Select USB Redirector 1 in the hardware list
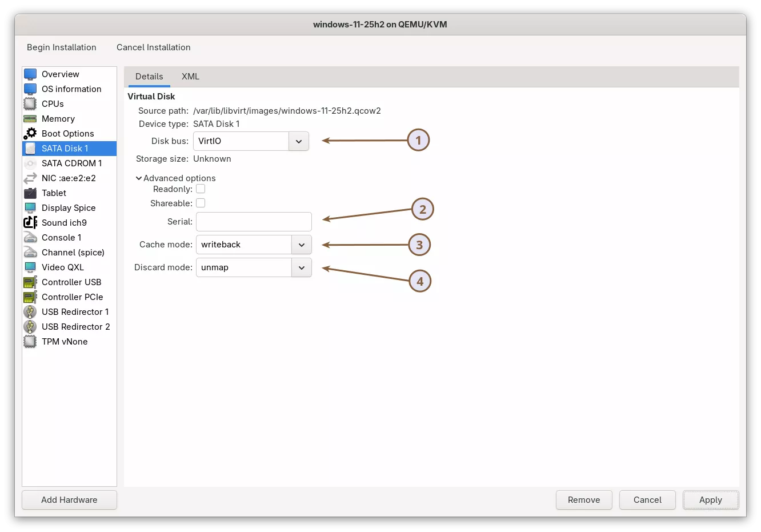The width and height of the screenshot is (761, 532). coord(69,312)
